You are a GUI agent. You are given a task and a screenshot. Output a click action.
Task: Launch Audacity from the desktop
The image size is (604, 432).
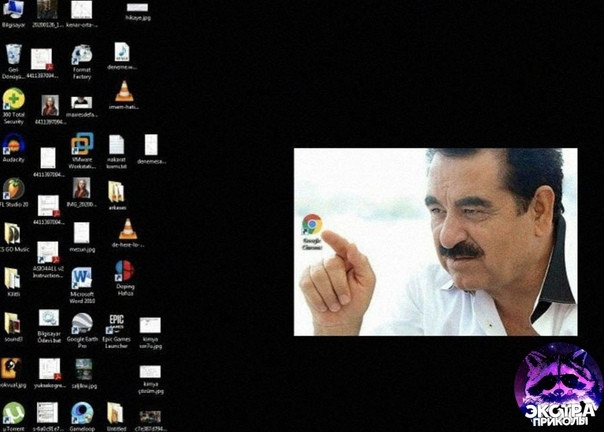tap(13, 144)
